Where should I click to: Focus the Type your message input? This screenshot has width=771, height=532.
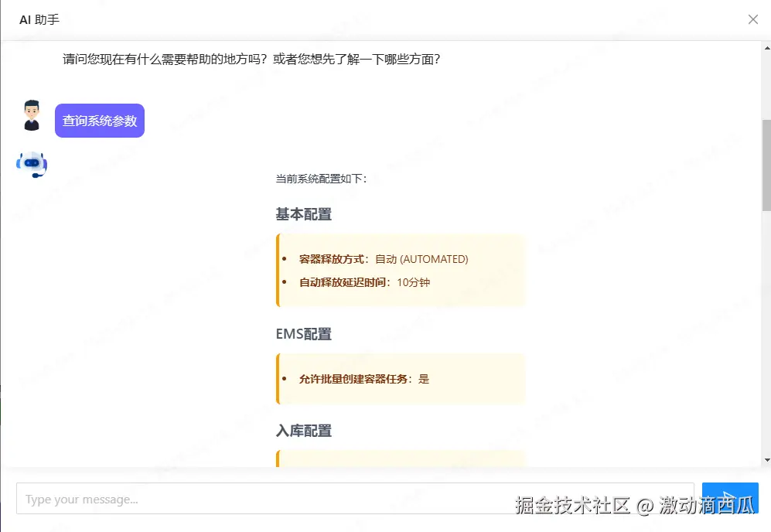tap(355, 499)
